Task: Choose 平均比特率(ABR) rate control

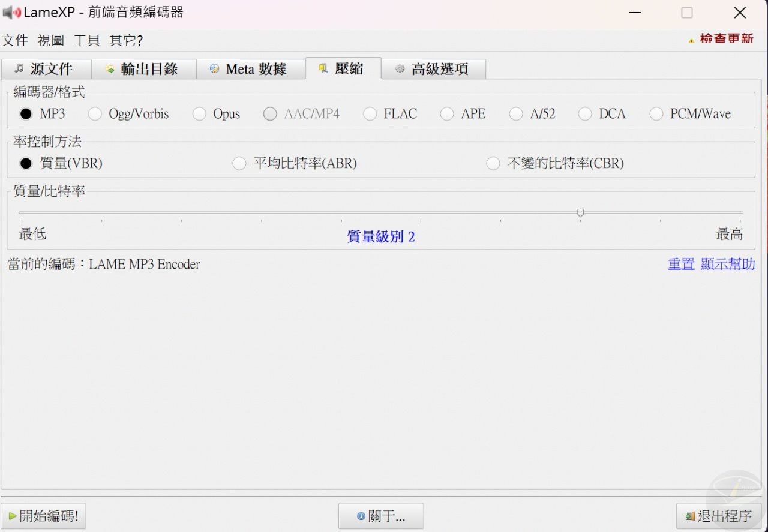Action: pyautogui.click(x=239, y=163)
